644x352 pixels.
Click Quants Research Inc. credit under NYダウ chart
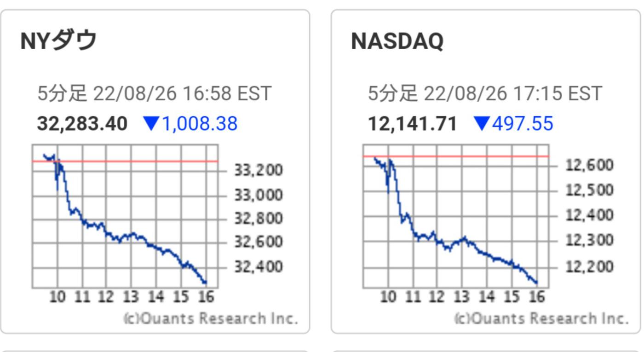pos(211,318)
